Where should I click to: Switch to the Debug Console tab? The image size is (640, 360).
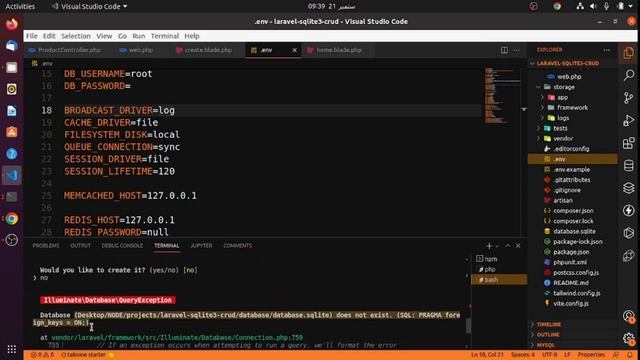pyautogui.click(x=122, y=246)
